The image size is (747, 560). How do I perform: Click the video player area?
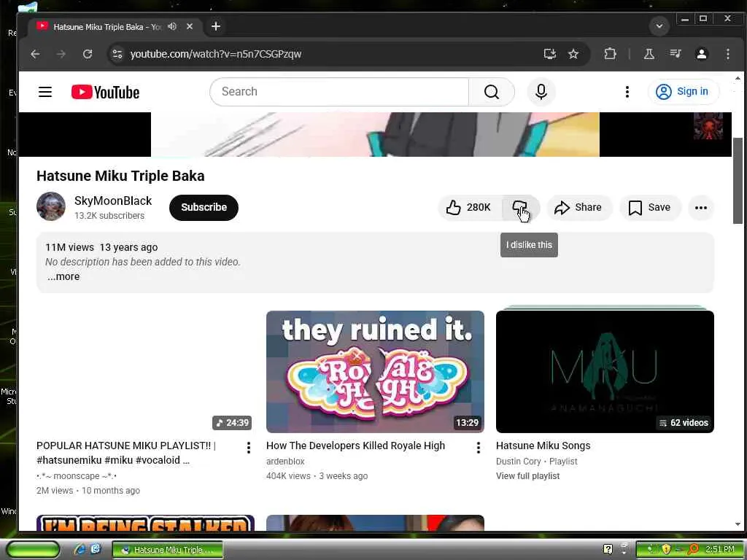point(375,134)
